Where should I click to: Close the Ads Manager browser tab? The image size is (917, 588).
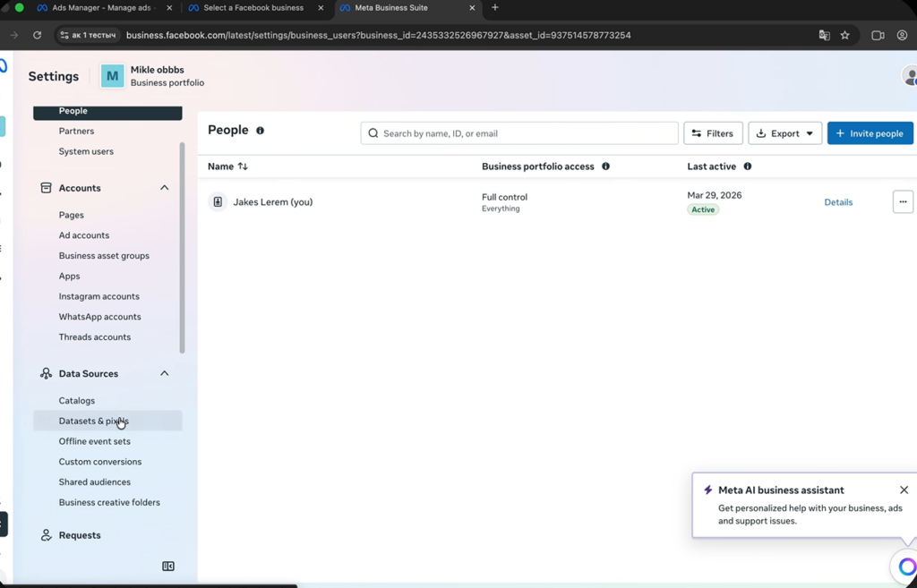[169, 8]
